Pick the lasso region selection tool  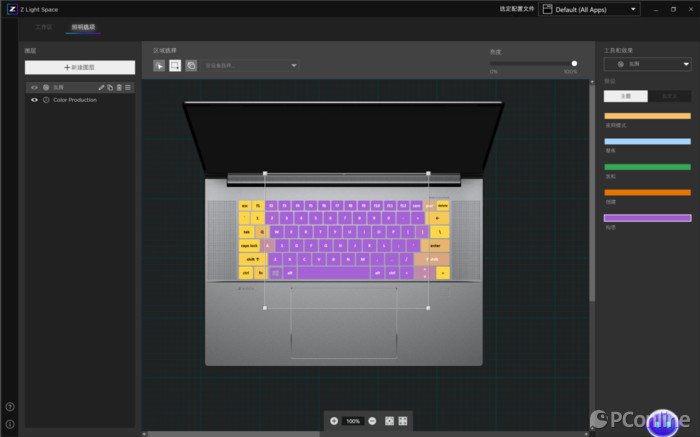191,66
